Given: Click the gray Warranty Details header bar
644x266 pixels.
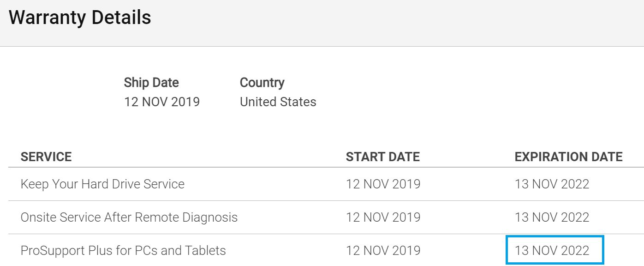Looking at the screenshot, I should coord(322,23).
